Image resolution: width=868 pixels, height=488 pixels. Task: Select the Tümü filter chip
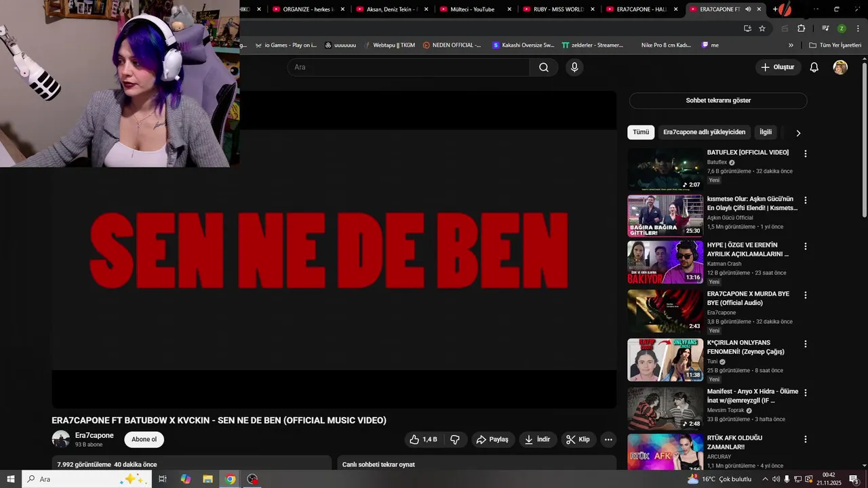(x=641, y=132)
